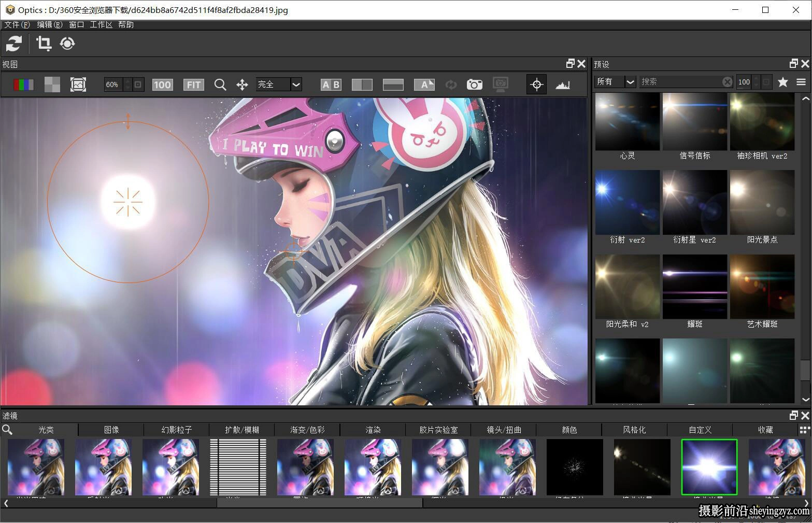Select the 信号信标 preset
Viewport: 812px width, 523px height.
695,122
